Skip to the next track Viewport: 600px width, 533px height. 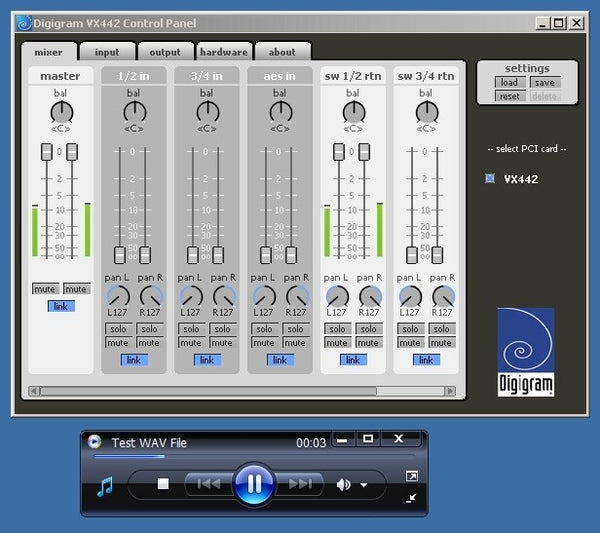[300, 484]
